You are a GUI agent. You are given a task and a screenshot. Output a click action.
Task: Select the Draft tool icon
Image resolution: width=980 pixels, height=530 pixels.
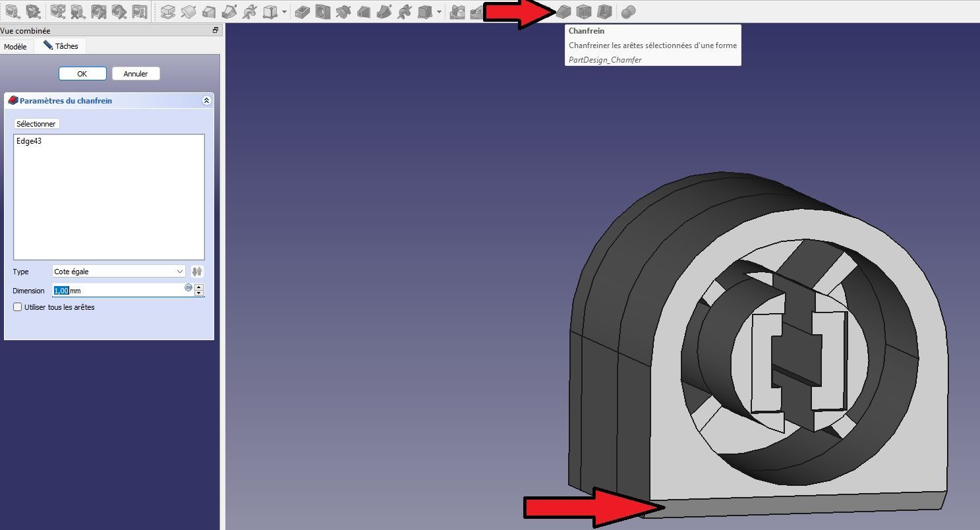[583, 11]
